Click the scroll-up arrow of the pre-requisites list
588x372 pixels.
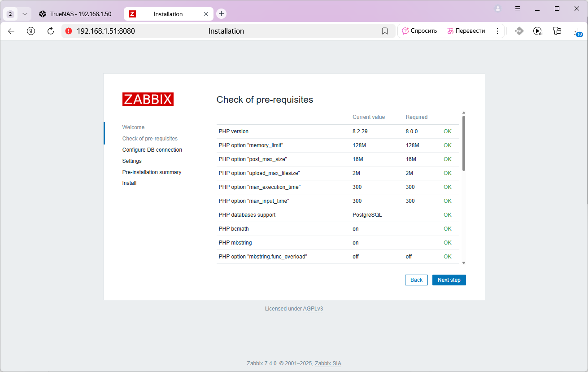464,113
